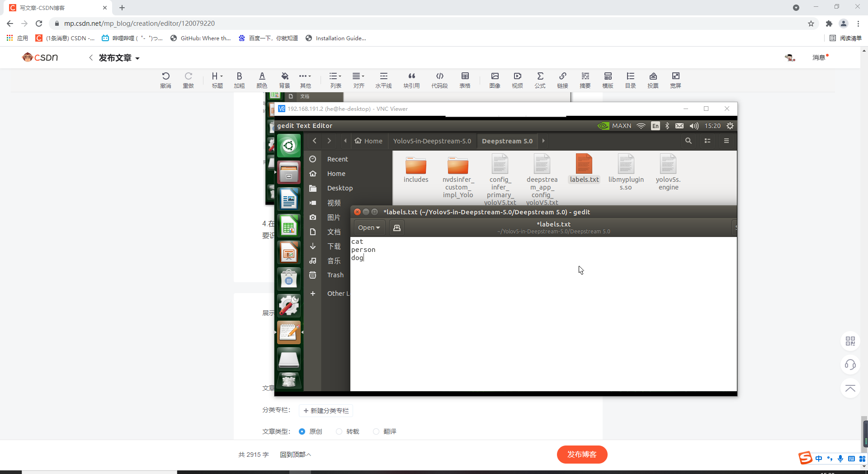868x474 pixels.
Task: Choose the 翻译 article type option
Action: coord(376,431)
